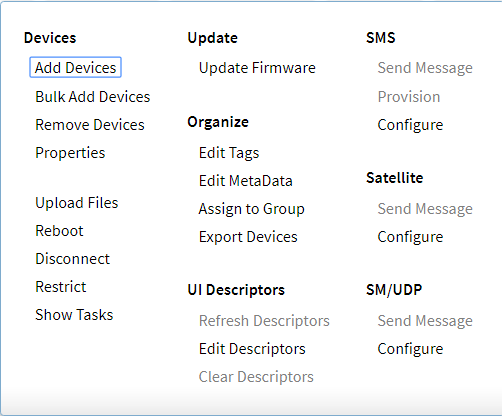Select Configure under SMS section
The image size is (502, 416).
(x=410, y=125)
